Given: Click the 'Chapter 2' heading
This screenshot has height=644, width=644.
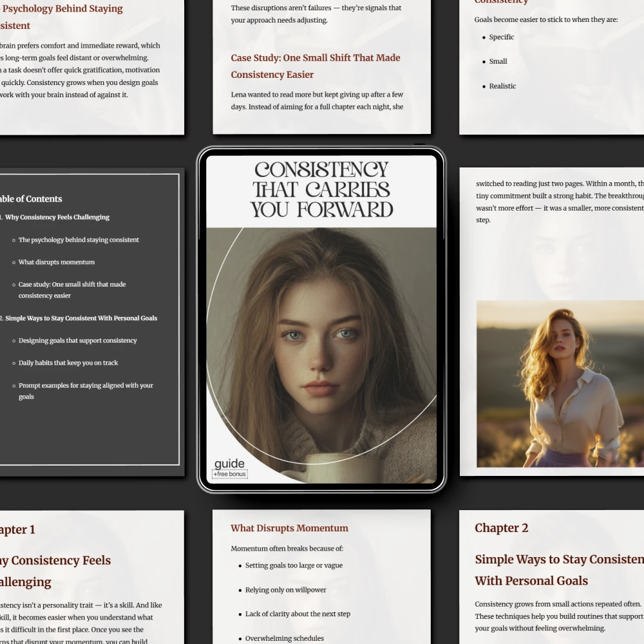Looking at the screenshot, I should [x=502, y=528].
